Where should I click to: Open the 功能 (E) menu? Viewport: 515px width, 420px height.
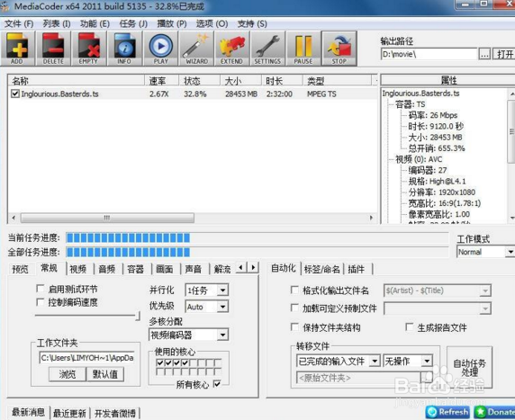tap(95, 24)
